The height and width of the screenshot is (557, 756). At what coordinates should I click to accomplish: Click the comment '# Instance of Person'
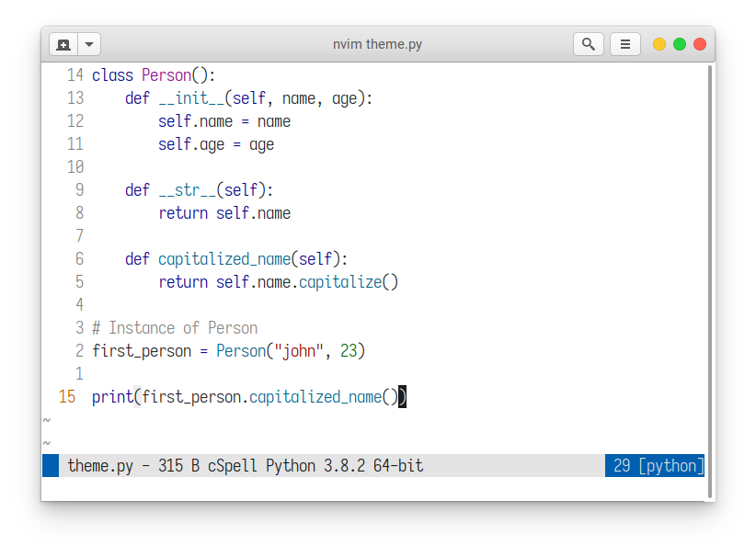(x=175, y=328)
